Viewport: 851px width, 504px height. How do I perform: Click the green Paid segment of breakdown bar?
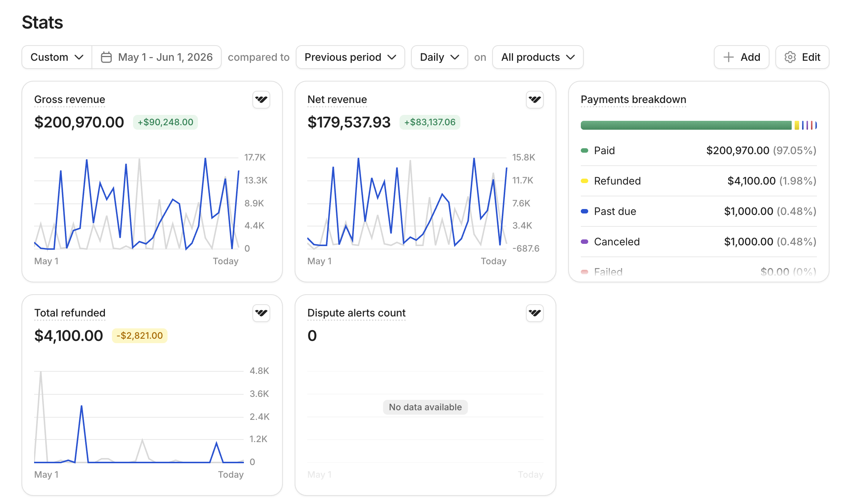pos(686,125)
